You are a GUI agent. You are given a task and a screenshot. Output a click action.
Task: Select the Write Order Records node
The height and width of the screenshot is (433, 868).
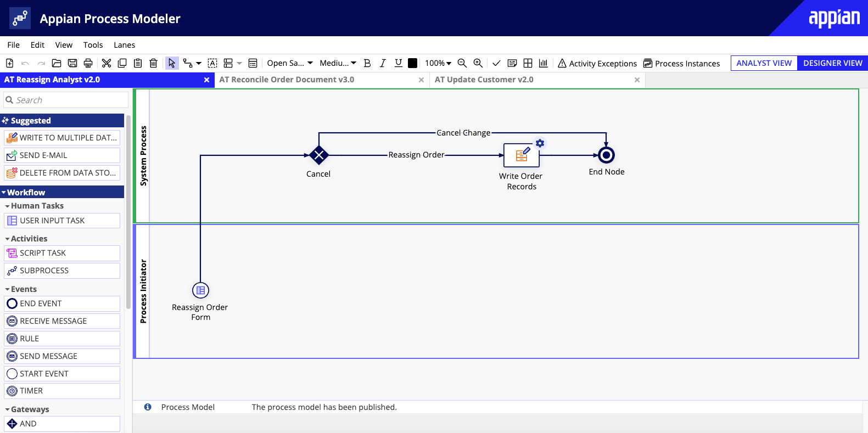[522, 155]
